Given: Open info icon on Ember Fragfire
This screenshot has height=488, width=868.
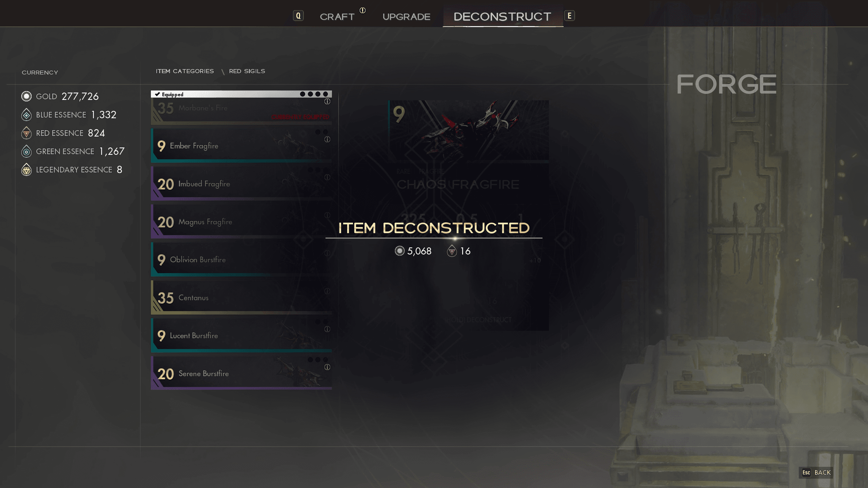Looking at the screenshot, I should click(x=327, y=139).
